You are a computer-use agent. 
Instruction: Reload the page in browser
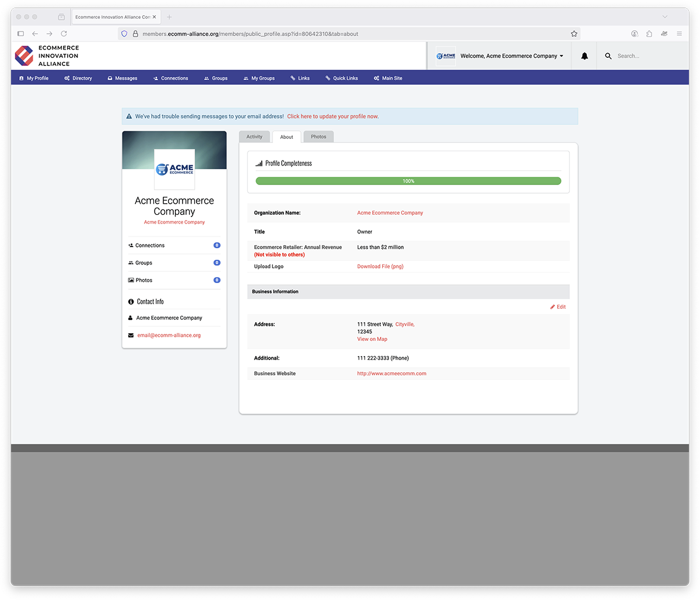click(x=64, y=34)
